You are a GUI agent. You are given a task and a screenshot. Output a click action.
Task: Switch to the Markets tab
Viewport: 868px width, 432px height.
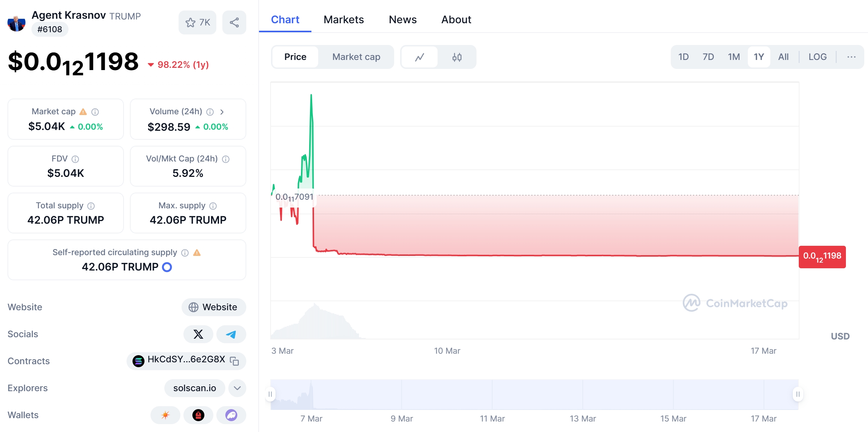pos(344,19)
